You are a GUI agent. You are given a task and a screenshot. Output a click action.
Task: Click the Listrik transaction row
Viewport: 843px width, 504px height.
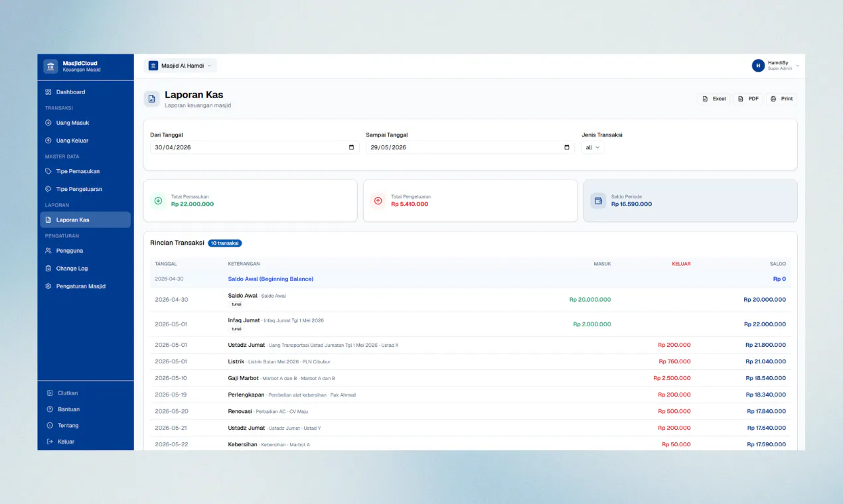click(471, 361)
